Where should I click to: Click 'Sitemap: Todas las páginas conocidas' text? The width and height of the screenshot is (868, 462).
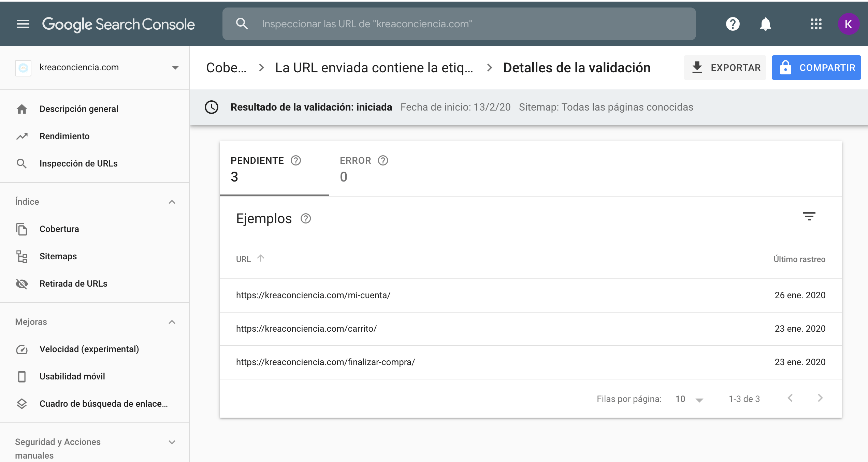pos(606,107)
